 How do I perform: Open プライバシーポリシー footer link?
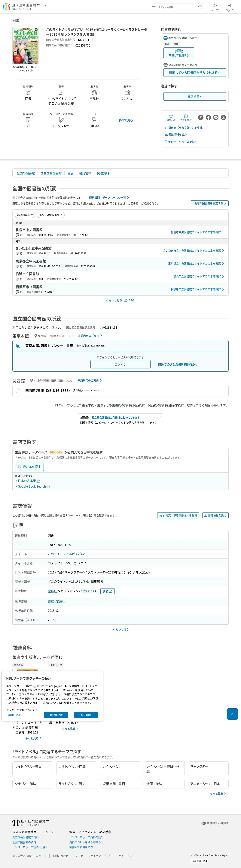pos(101,856)
